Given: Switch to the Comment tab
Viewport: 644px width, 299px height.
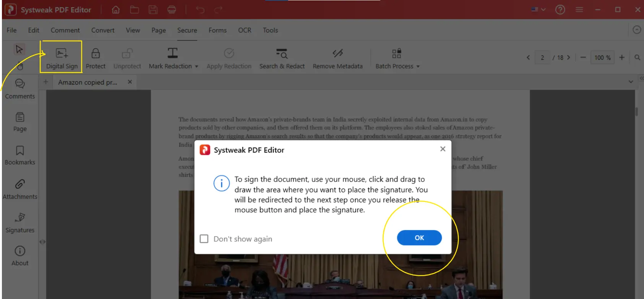Looking at the screenshot, I should pyautogui.click(x=65, y=30).
